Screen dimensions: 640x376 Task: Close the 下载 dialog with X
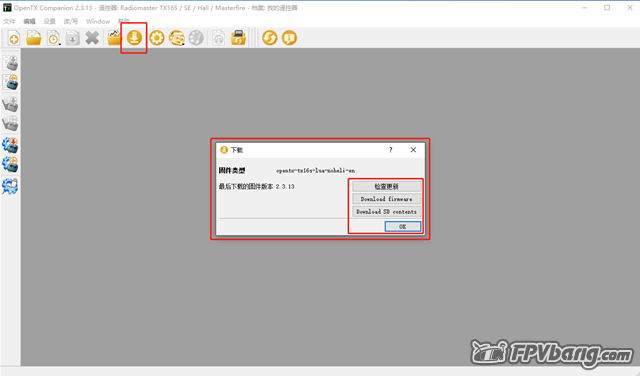tap(413, 150)
